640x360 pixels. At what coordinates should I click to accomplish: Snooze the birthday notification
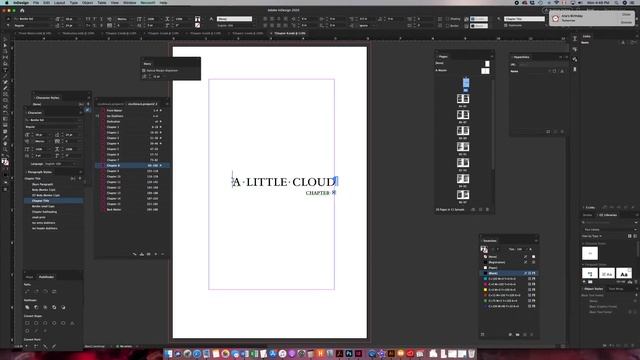coord(626,22)
